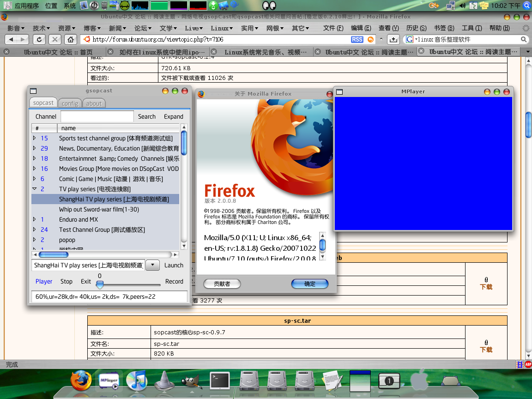Click the Spotlight search icon in top panel

527,6
